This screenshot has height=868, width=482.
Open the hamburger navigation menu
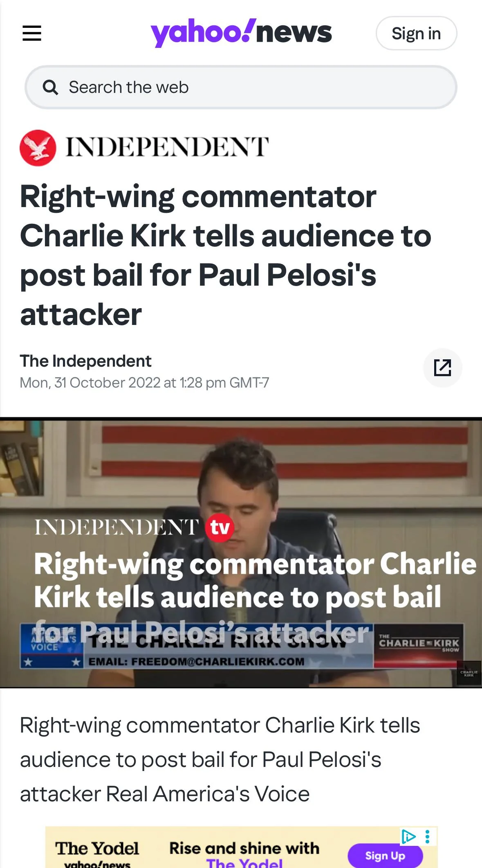[32, 33]
